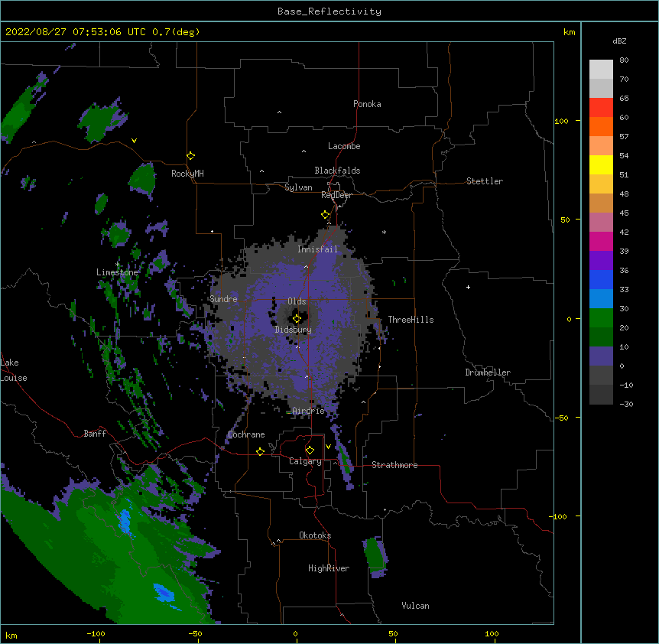The width and height of the screenshot is (659, 644).
Task: Click the Banff town label
Action: click(x=95, y=434)
